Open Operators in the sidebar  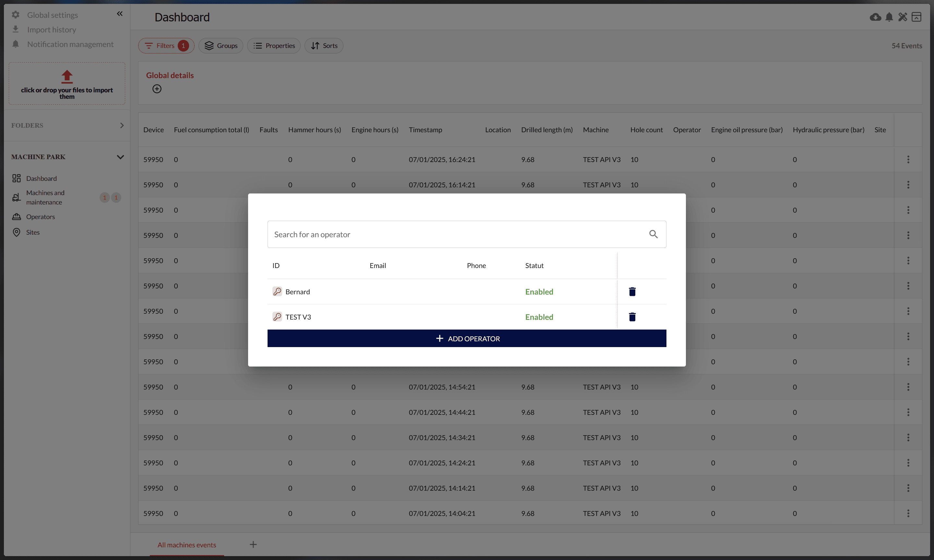pyautogui.click(x=41, y=216)
